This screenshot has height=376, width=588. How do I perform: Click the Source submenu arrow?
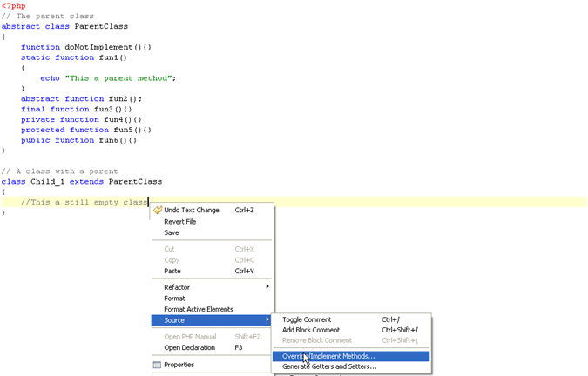tap(267, 319)
